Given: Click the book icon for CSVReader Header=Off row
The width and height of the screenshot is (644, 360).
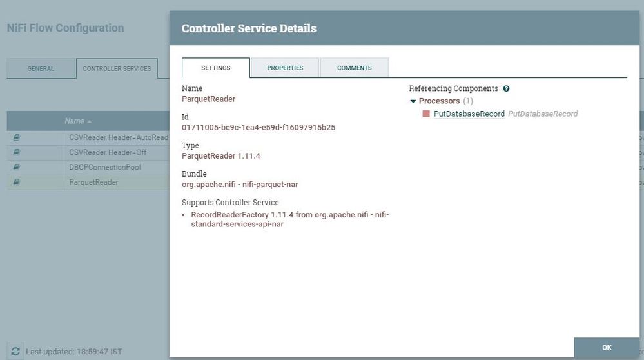Looking at the screenshot, I should click(x=16, y=152).
